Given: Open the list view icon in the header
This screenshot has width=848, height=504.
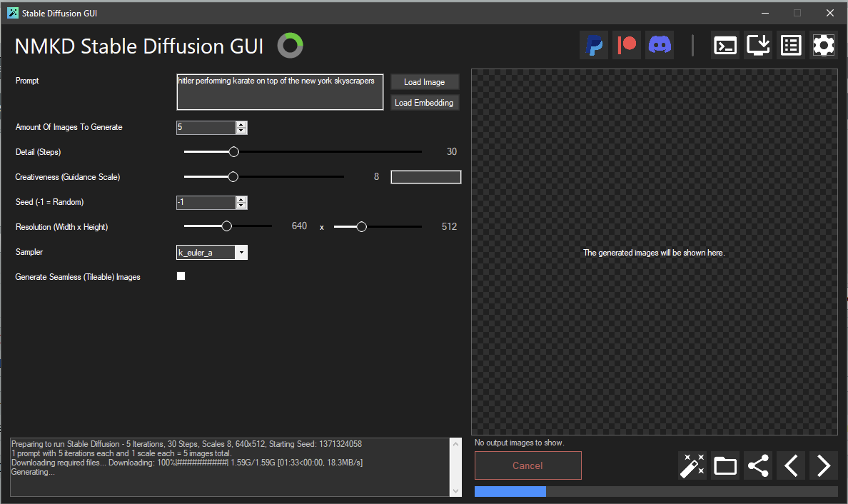Looking at the screenshot, I should tap(791, 45).
